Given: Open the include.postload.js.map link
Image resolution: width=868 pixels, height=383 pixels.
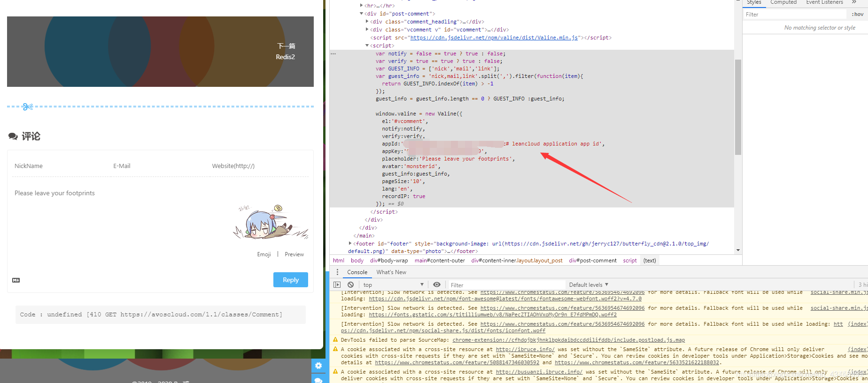Looking at the screenshot, I should tap(569, 340).
